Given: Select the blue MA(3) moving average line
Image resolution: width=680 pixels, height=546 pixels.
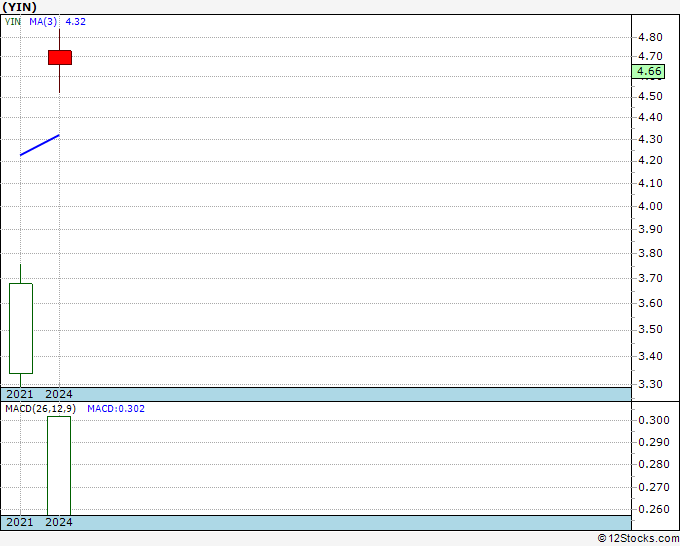Looking at the screenshot, I should 39,145.
